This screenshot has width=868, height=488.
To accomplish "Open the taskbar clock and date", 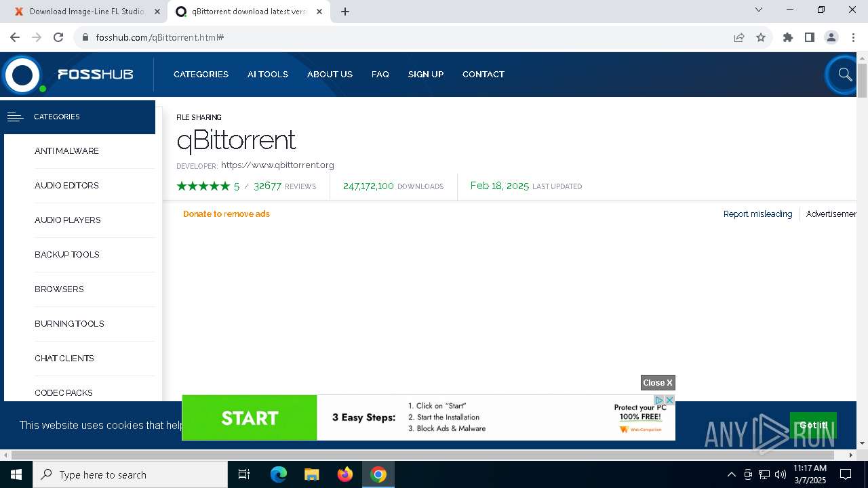I will point(810,474).
